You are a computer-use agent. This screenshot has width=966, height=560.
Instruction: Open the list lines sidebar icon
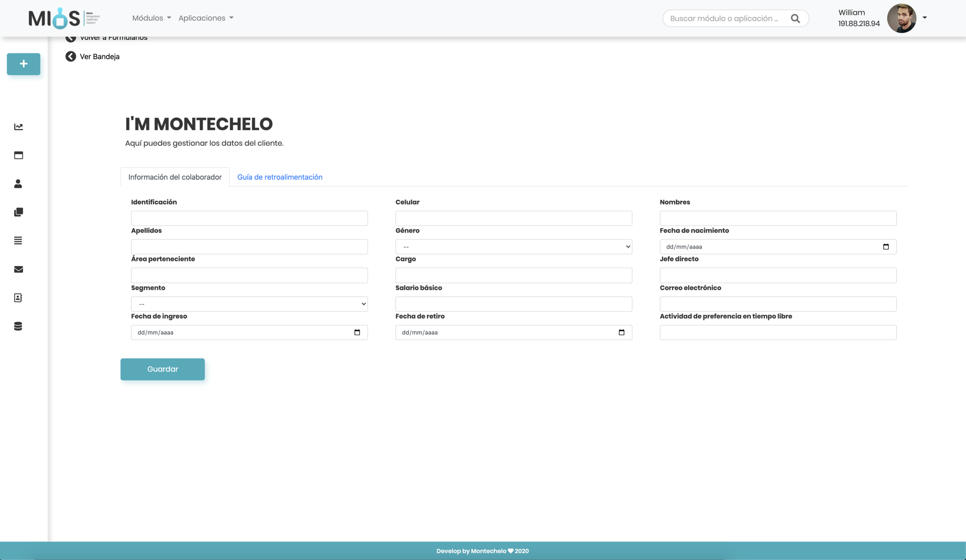[x=18, y=241]
